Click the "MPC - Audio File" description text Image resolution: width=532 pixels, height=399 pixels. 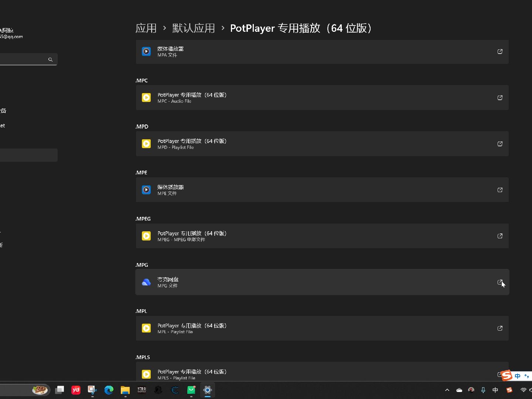tap(174, 101)
